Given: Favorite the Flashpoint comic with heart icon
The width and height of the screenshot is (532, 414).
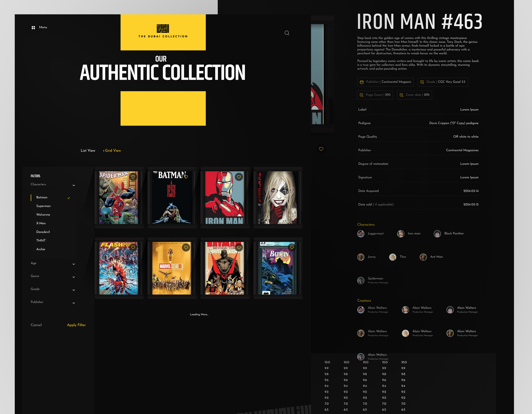Looking at the screenshot, I should tap(133, 247).
